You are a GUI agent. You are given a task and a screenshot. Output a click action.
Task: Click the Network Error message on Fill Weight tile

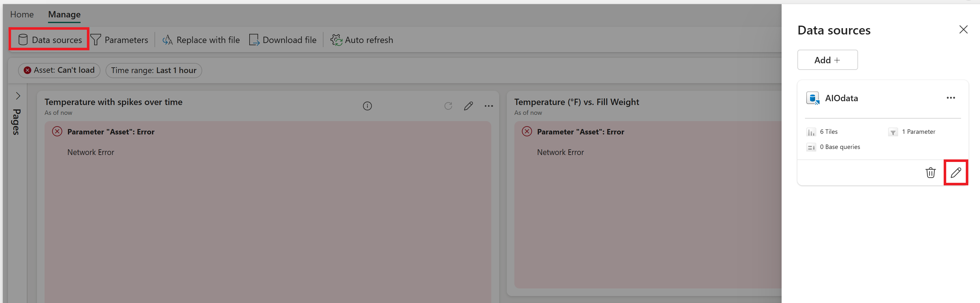pos(560,152)
